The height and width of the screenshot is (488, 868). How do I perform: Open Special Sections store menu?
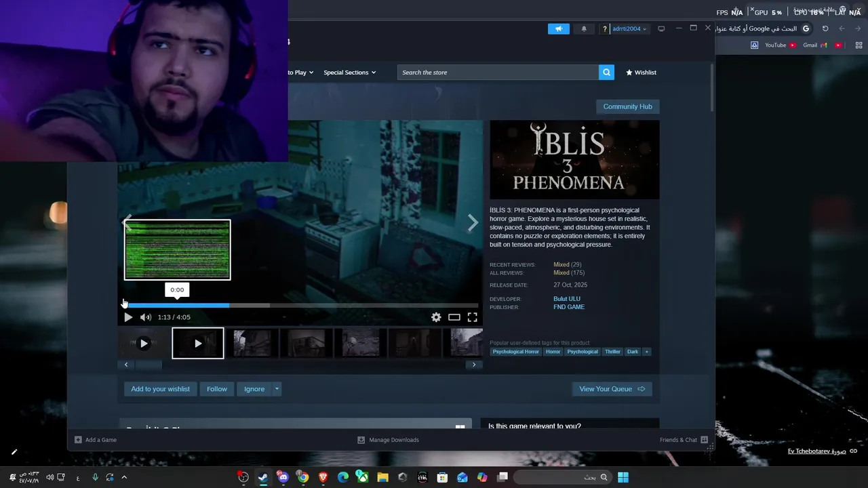coord(349,73)
